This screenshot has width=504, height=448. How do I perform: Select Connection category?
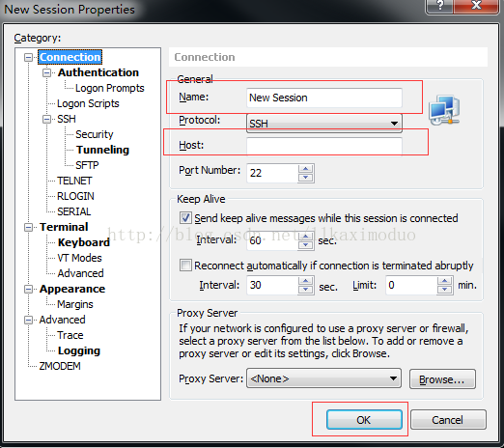(x=70, y=57)
